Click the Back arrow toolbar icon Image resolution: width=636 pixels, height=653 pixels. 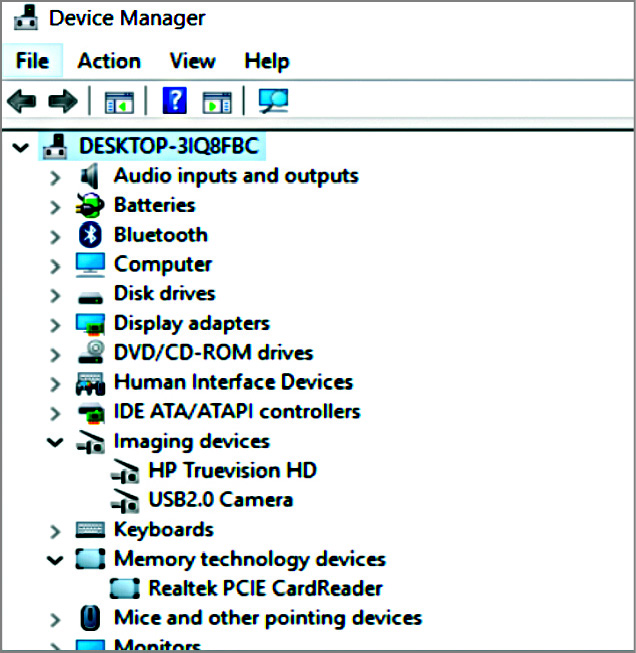21,100
